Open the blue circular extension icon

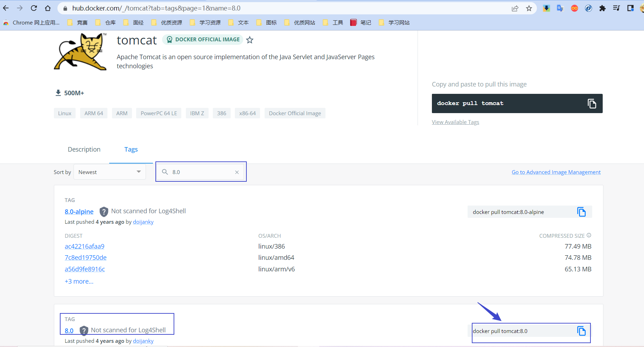pos(588,8)
